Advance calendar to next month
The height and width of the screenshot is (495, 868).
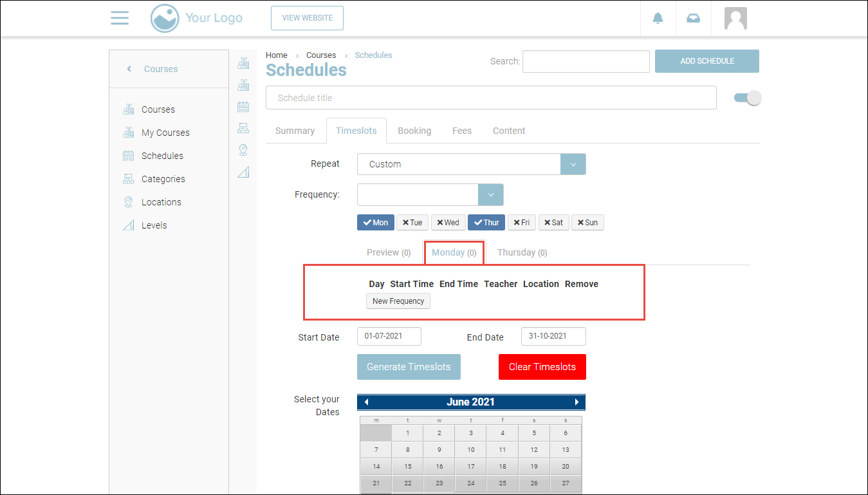(x=577, y=402)
